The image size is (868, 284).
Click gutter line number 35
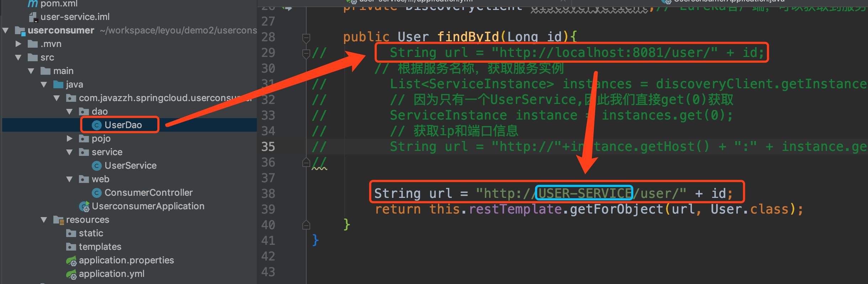pyautogui.click(x=268, y=147)
